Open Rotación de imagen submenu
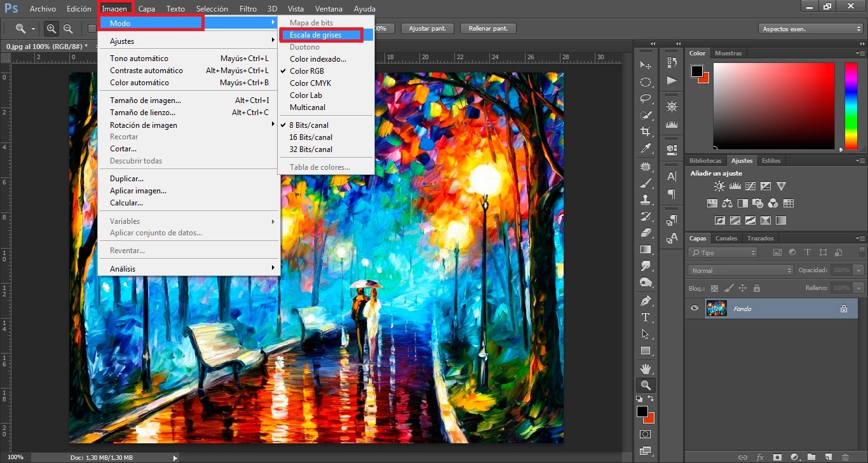 pos(189,125)
